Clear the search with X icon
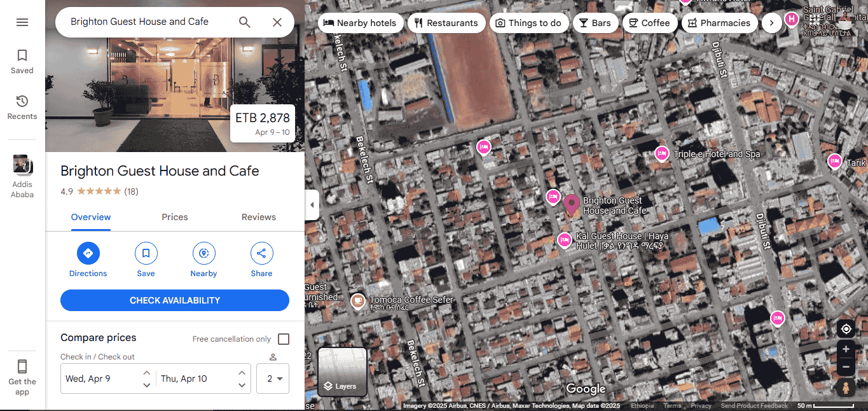Image resolution: width=868 pixels, height=411 pixels. click(277, 22)
